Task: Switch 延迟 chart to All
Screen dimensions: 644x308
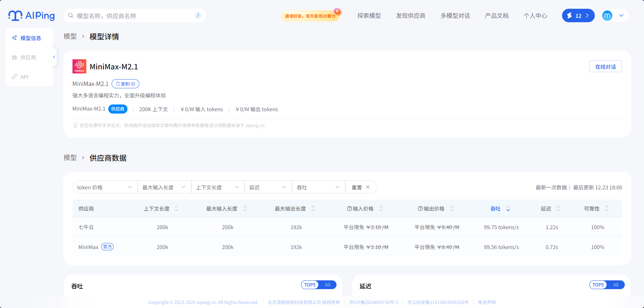Action: pyautogui.click(x=616, y=285)
